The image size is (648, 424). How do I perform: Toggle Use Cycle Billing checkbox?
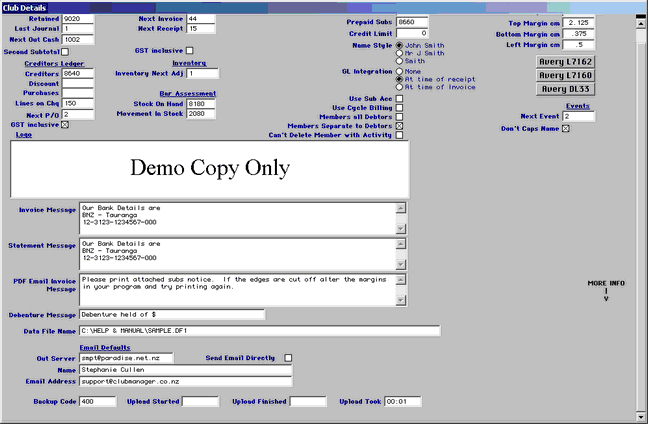[400, 107]
